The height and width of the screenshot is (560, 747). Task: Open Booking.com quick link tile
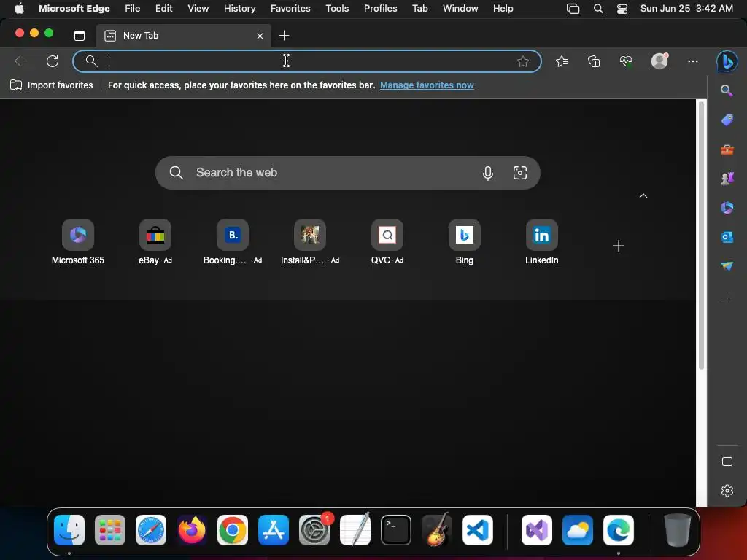tap(233, 242)
